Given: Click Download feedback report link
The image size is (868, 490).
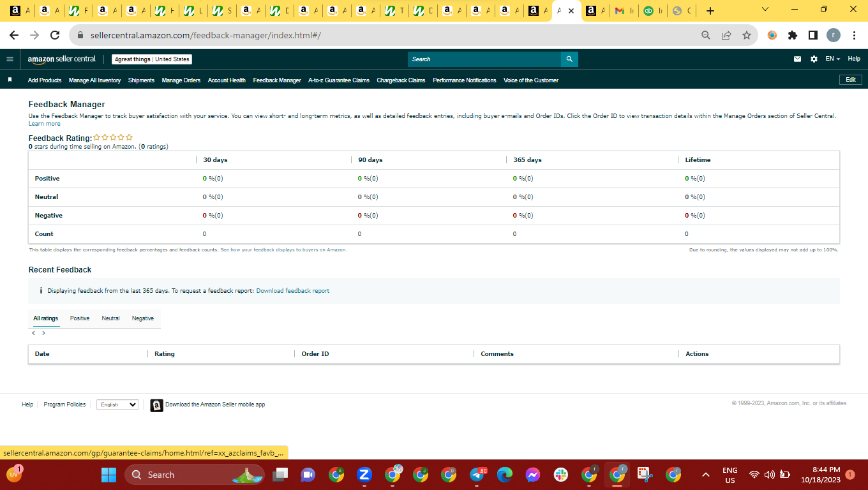Looking at the screenshot, I should [293, 291].
